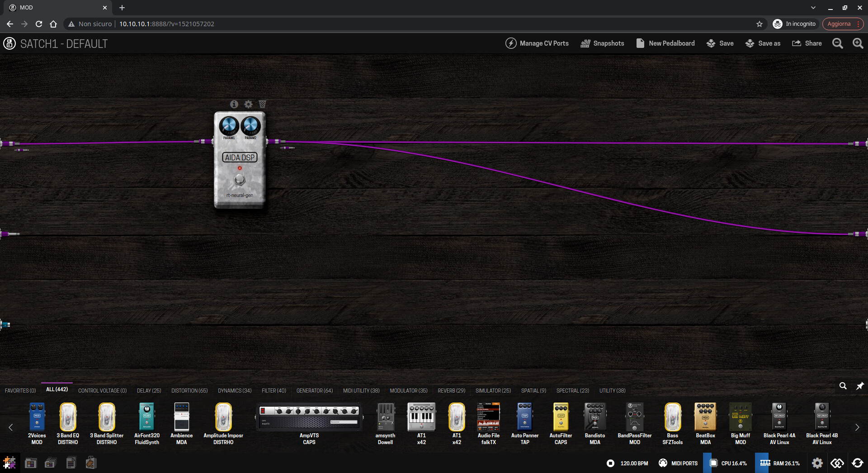Open the AIDA DSP plugin info icon
The width and height of the screenshot is (868, 473).
234,104
